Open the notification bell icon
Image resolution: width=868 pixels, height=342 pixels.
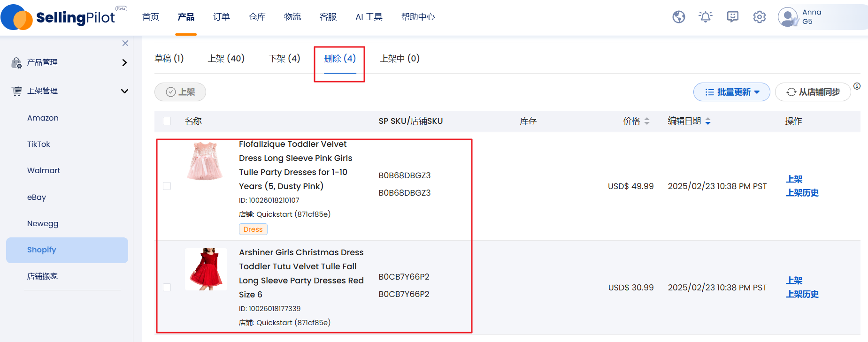click(x=705, y=17)
